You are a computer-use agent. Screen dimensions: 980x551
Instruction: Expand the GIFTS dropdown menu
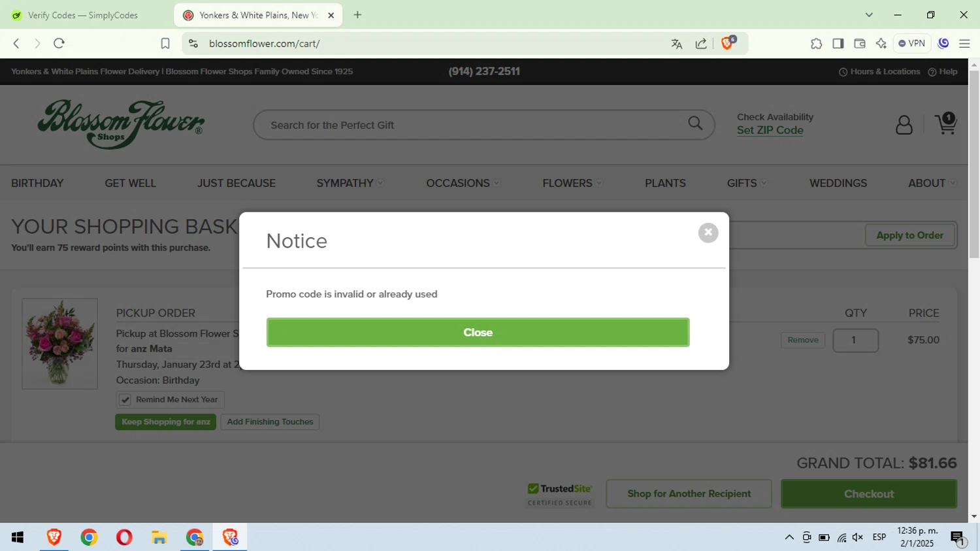click(x=747, y=183)
